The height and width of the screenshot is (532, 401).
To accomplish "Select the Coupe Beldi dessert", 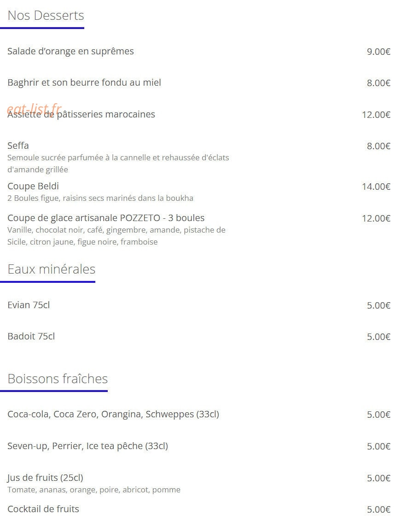I will (x=33, y=186).
